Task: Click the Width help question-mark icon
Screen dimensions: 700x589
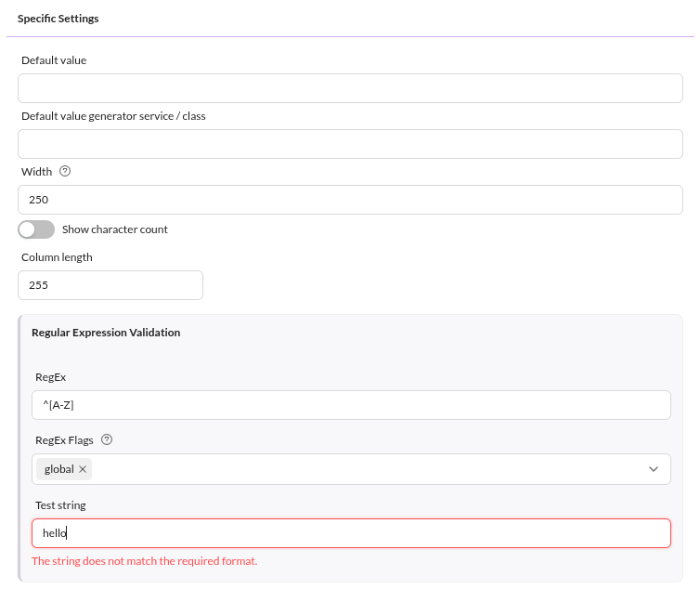Action: pos(65,171)
